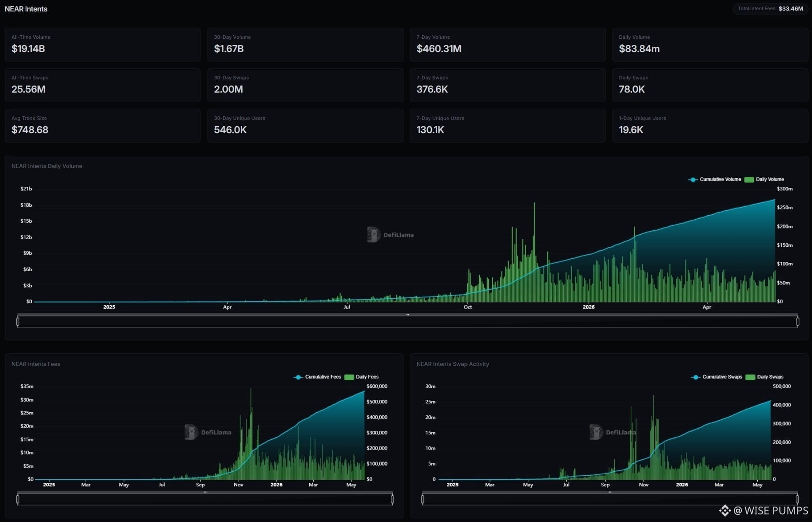This screenshot has width=812, height=522.
Task: Click the NEAR Intents page title
Action: point(26,9)
